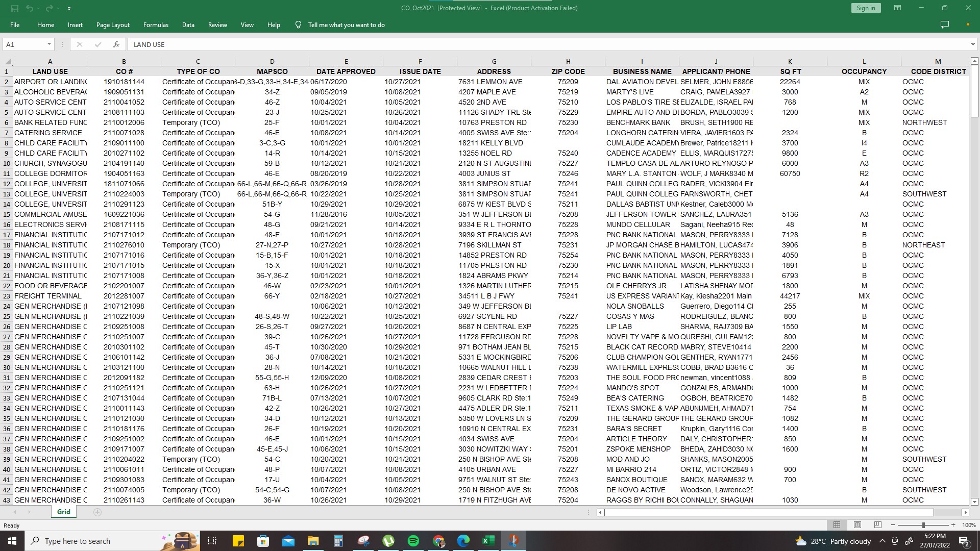Open uTorrent from taskbar
The height and width of the screenshot is (551, 980).
(388, 541)
